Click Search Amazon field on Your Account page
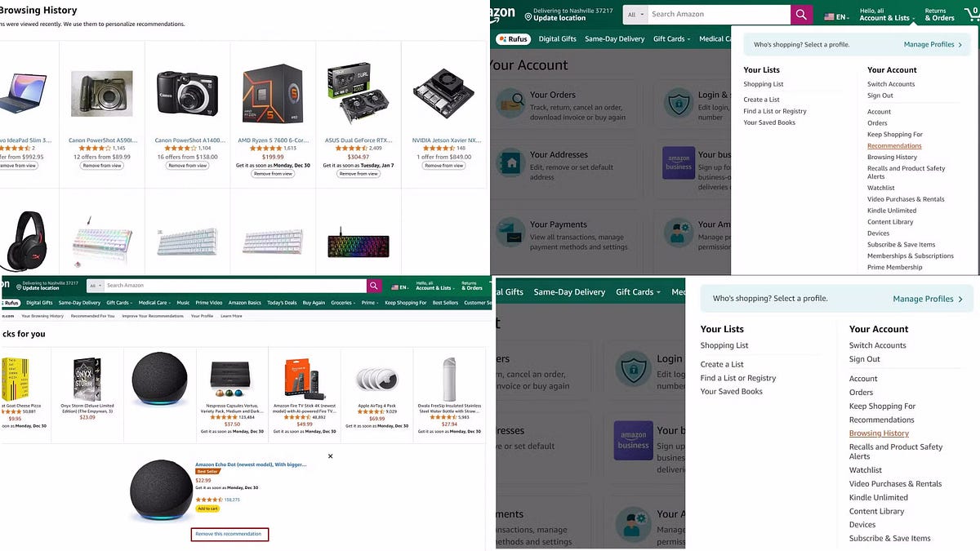 [x=719, y=15]
